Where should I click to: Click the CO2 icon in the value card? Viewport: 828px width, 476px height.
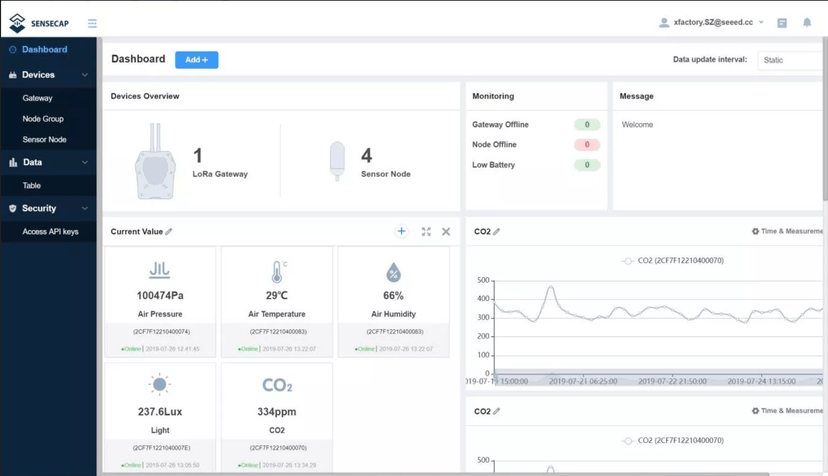tap(277, 385)
